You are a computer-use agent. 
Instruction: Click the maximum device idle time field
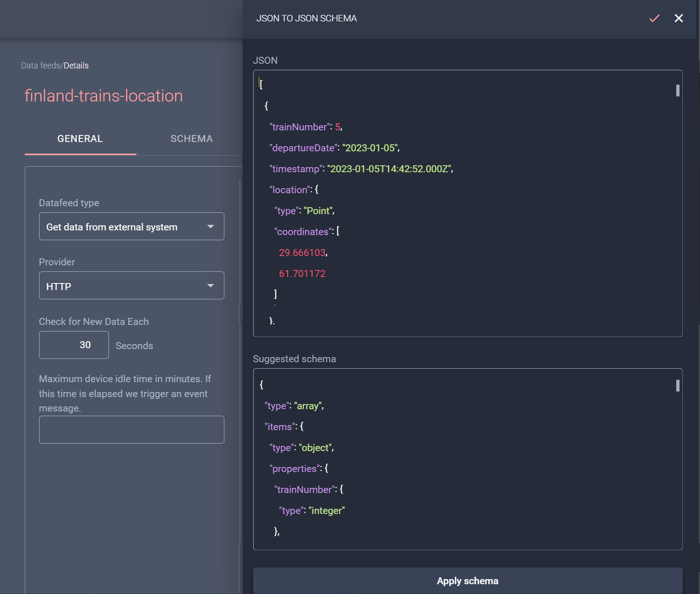(x=132, y=429)
